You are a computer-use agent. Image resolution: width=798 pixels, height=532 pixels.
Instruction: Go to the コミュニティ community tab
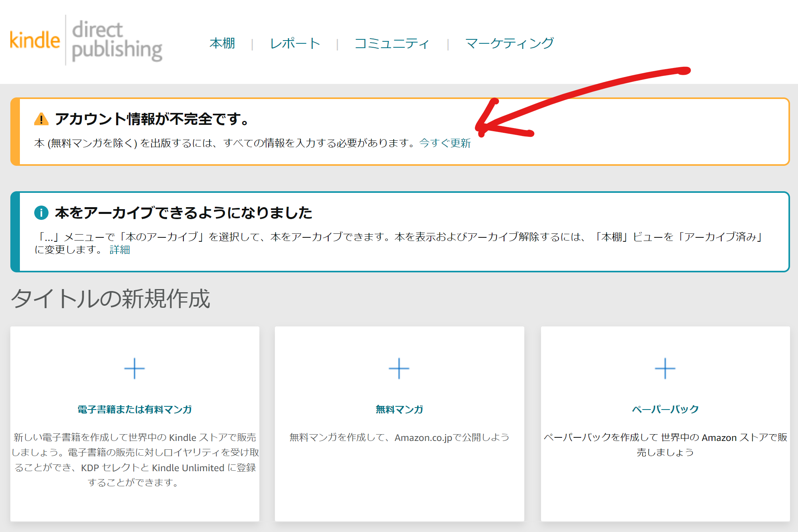pos(391,43)
